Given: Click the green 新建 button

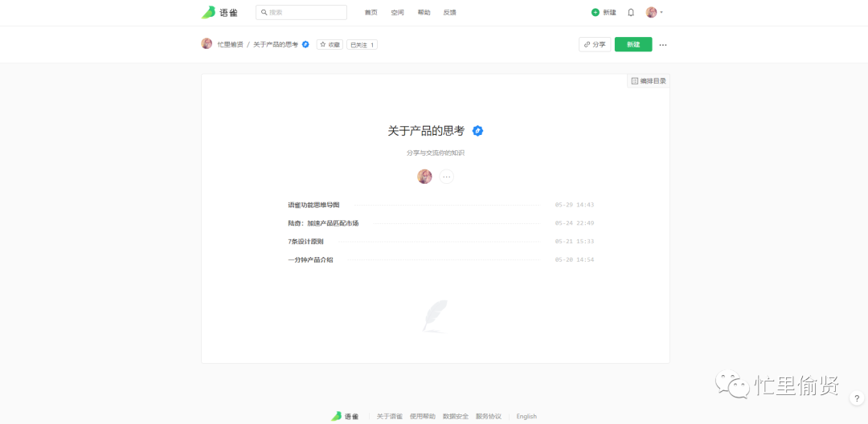Looking at the screenshot, I should click(633, 44).
